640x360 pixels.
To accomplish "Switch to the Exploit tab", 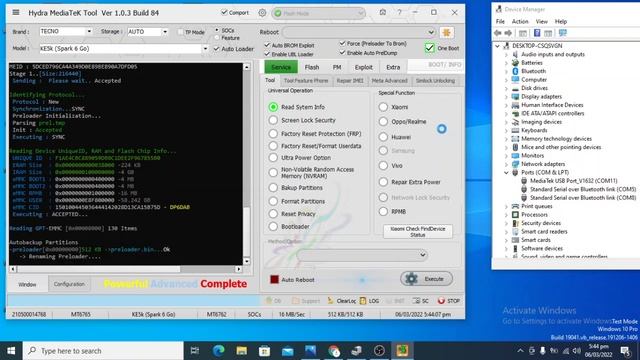I will click(363, 67).
